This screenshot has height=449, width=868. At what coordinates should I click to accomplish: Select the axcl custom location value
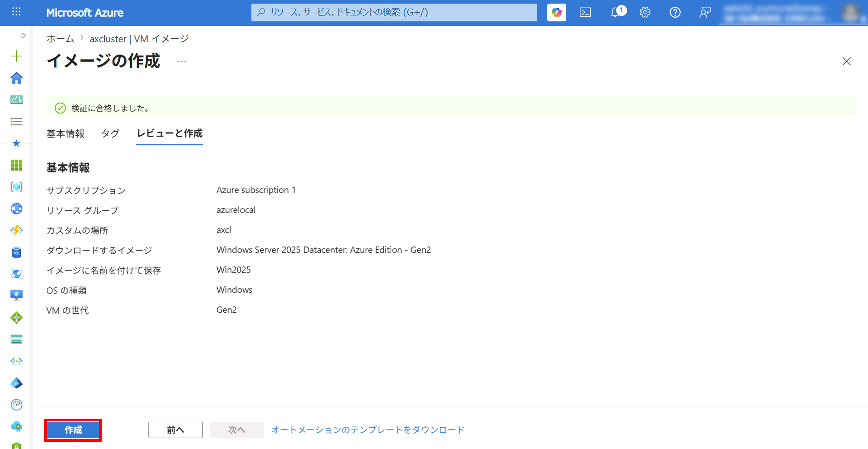pyautogui.click(x=224, y=230)
